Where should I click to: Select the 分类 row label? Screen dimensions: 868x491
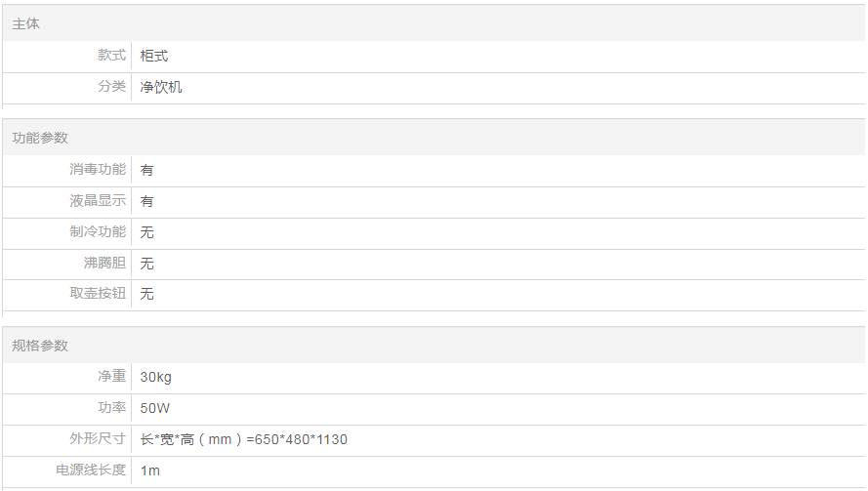(x=111, y=87)
